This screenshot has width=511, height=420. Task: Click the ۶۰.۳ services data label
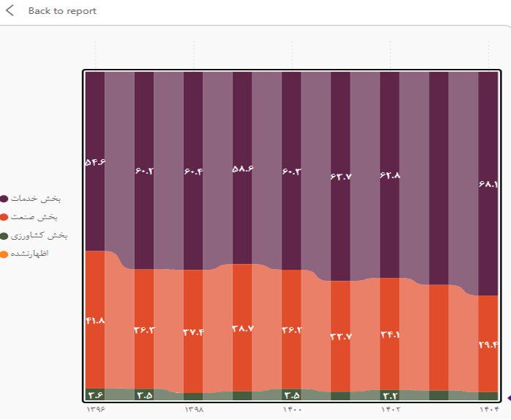(292, 171)
